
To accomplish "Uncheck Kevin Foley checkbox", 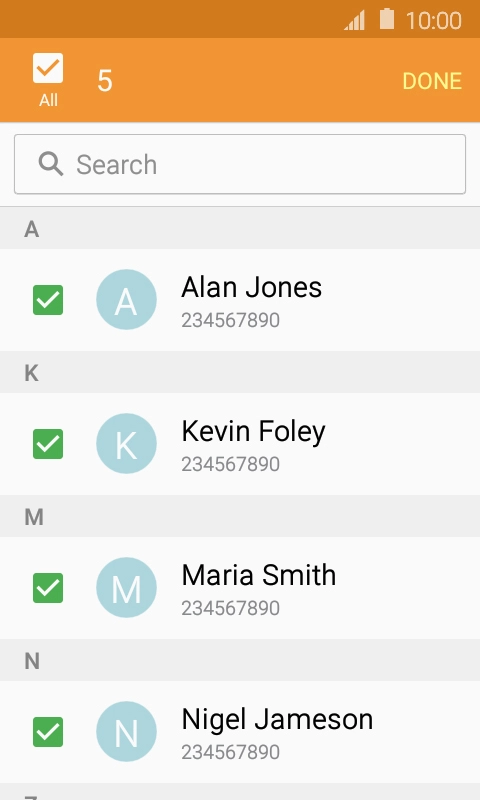I will point(48,444).
